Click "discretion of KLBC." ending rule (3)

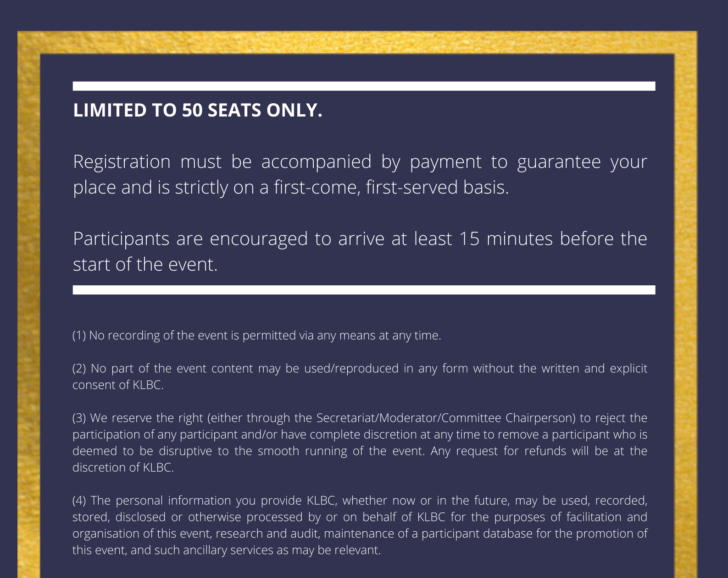point(123,467)
